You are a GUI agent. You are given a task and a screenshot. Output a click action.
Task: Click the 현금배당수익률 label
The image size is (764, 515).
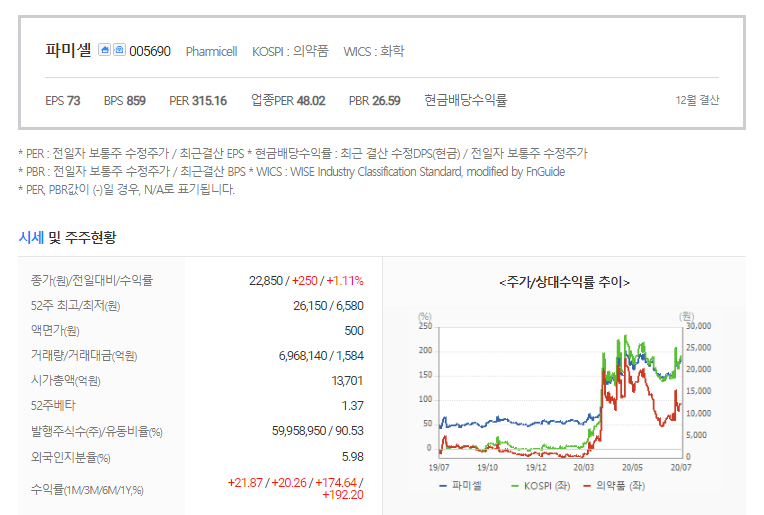point(466,100)
